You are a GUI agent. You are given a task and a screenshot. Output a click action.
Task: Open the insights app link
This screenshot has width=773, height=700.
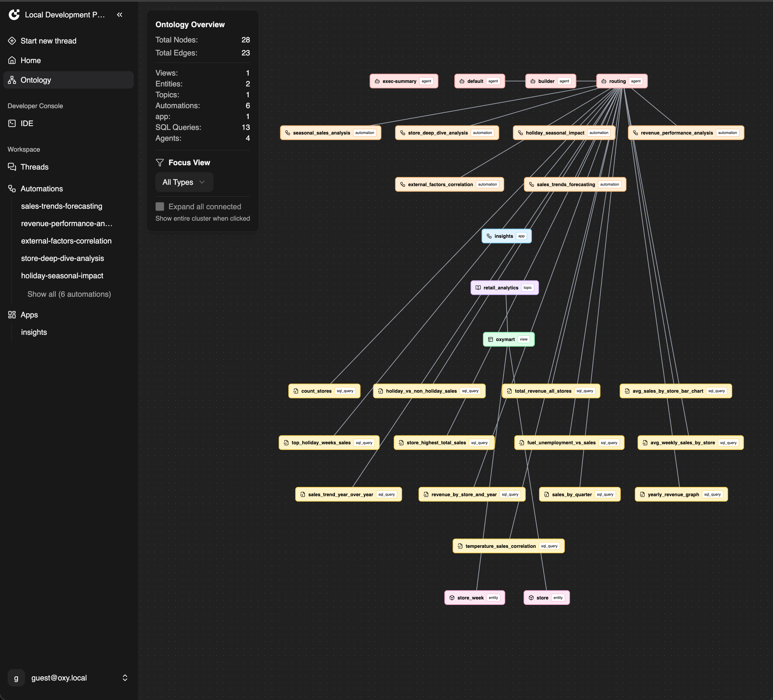(x=34, y=332)
